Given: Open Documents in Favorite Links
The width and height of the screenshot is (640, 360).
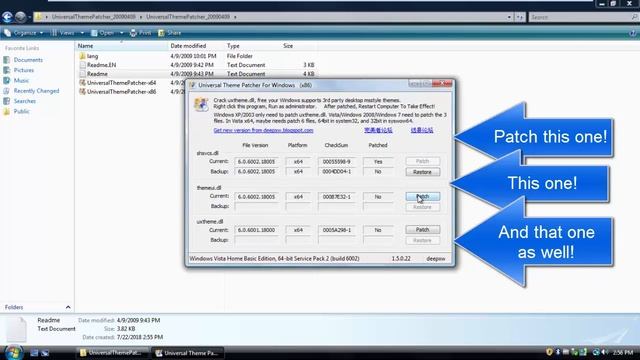Looking at the screenshot, I should point(23,60).
